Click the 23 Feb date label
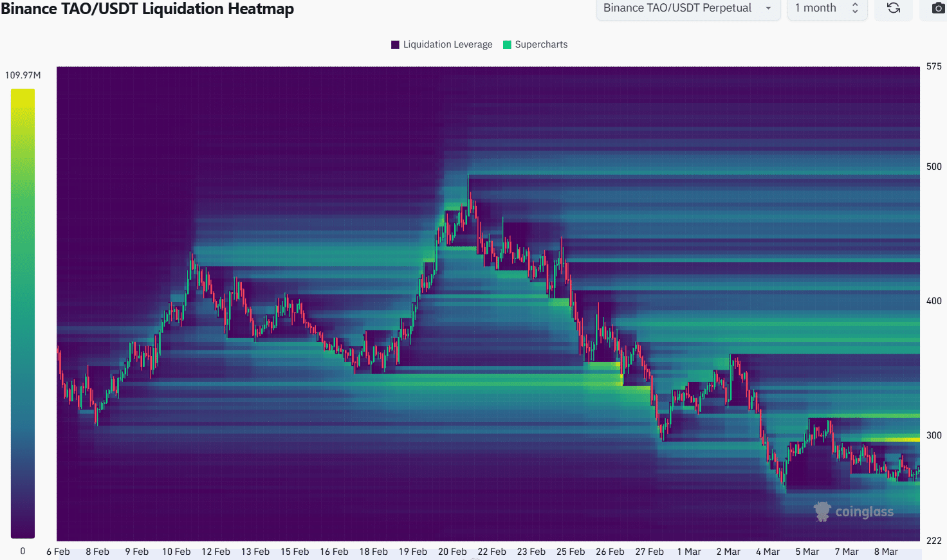The height and width of the screenshot is (560, 947). 531,552
